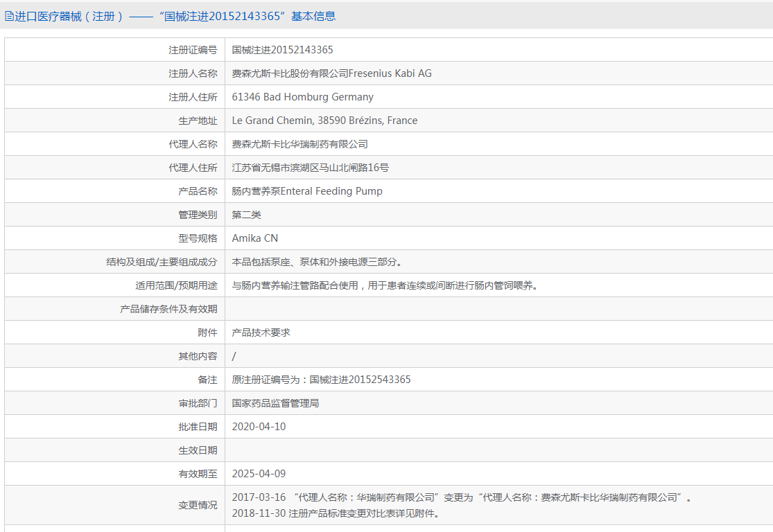Viewport: 773px width, 532px height.
Task: Select approval date 2020-04-10
Action: [259, 427]
